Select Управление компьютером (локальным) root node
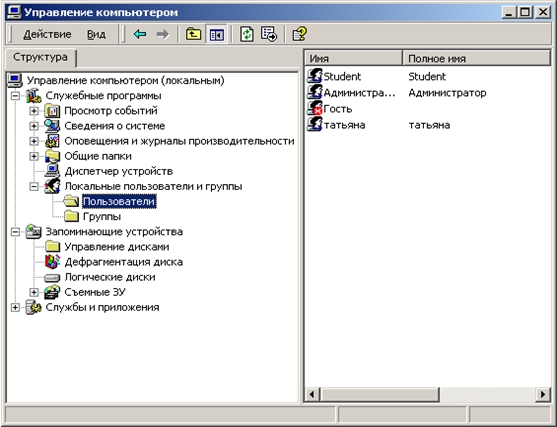Image resolution: width=557 pixels, height=427 pixels. pyautogui.click(x=125, y=81)
